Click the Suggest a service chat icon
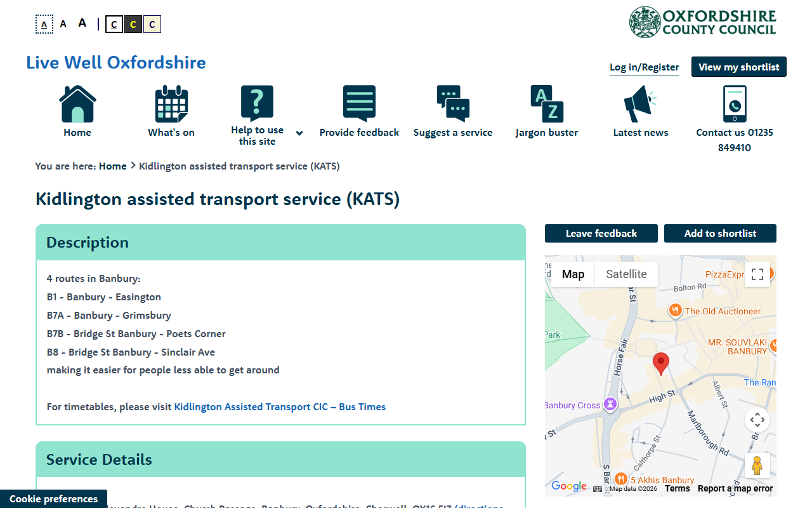 [453, 104]
